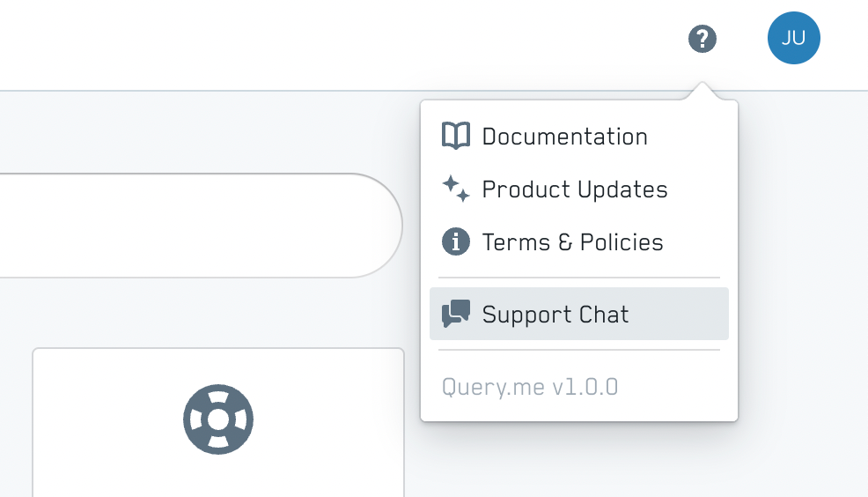
Task: Click highlighted row space right of Support Chat
Action: click(678, 314)
